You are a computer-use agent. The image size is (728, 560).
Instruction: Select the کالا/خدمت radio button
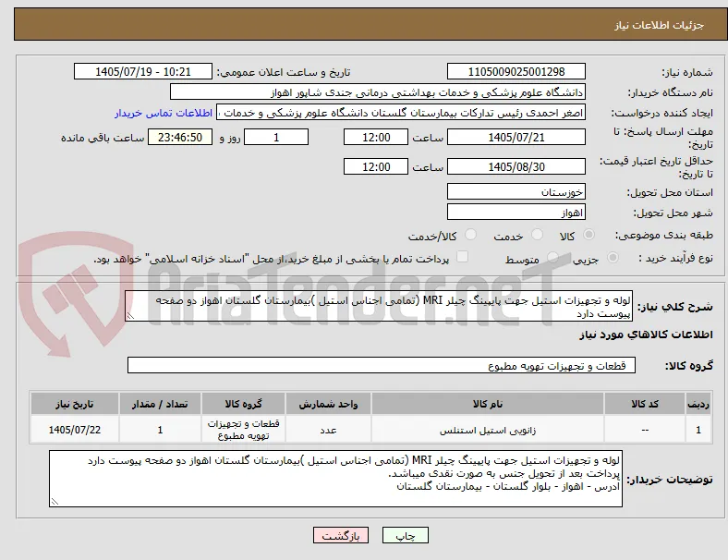(x=471, y=235)
